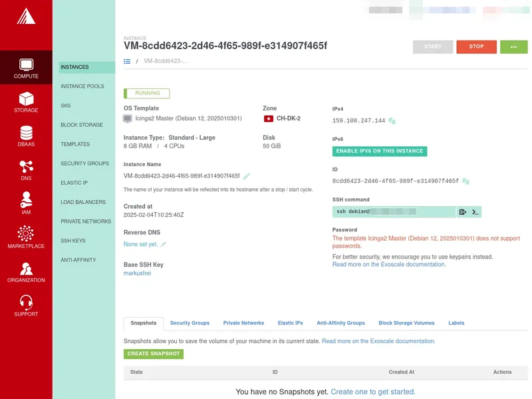
Task: Copy the SSH command to clipboard
Action: click(x=462, y=212)
